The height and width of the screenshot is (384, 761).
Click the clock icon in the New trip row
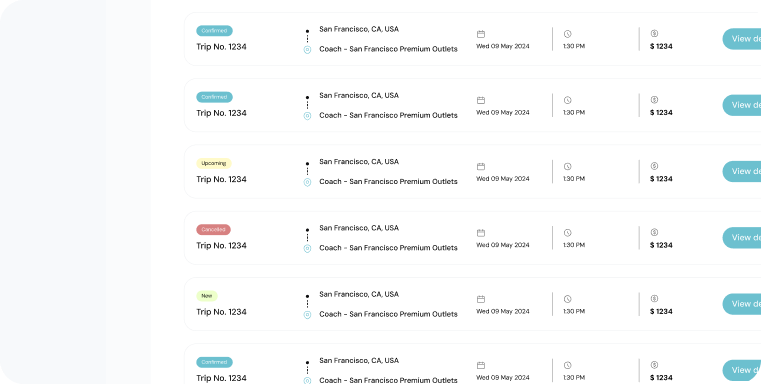click(x=567, y=299)
